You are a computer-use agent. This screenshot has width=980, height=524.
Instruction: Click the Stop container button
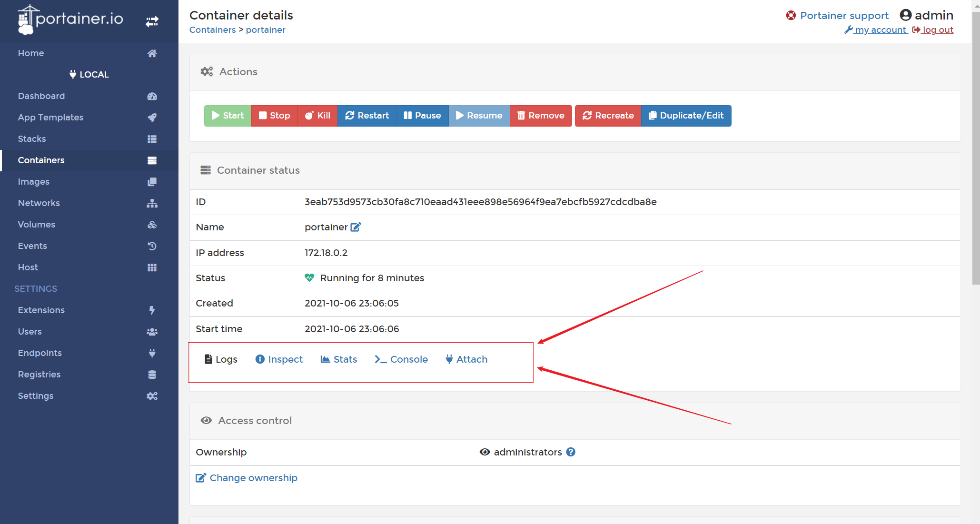tap(274, 116)
